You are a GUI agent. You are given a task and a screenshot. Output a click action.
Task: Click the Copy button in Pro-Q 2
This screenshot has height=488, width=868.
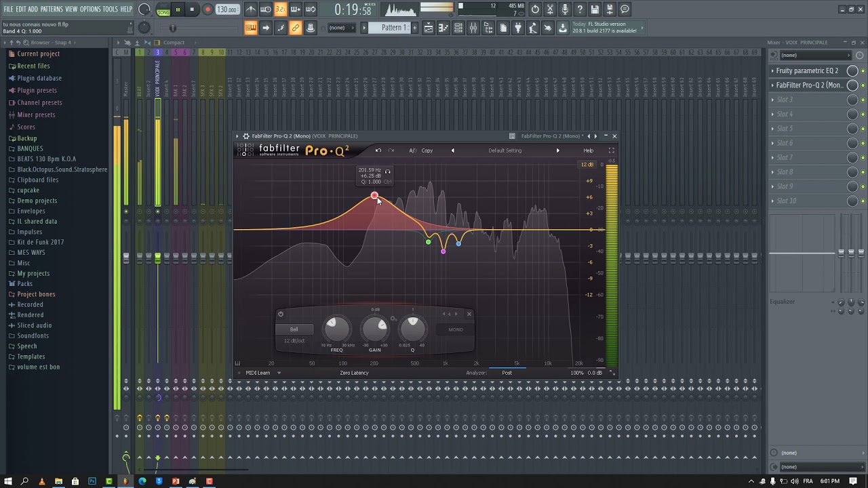(x=427, y=150)
